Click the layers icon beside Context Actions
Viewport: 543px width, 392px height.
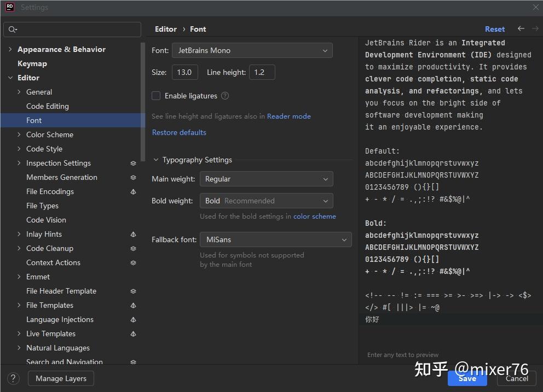coord(133,262)
